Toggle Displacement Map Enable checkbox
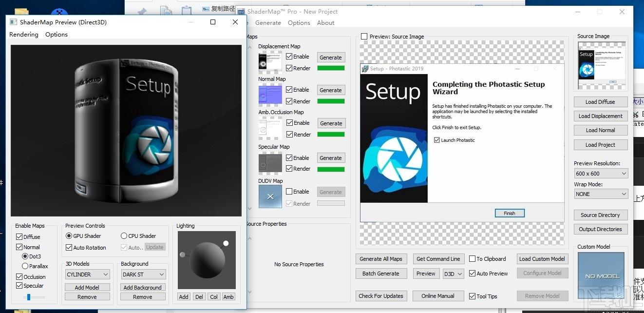Screen dimensions: 644x313 coord(289,57)
